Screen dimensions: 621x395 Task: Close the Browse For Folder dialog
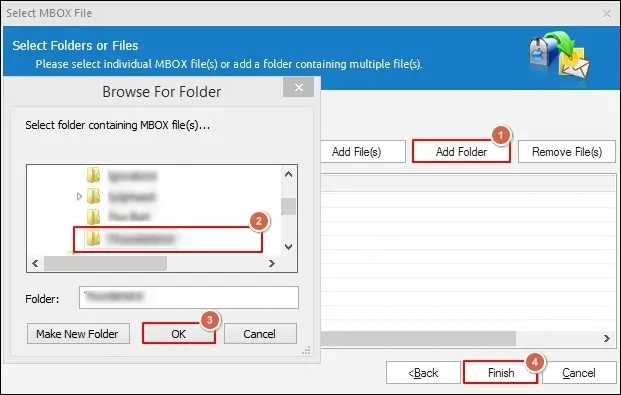click(x=299, y=87)
